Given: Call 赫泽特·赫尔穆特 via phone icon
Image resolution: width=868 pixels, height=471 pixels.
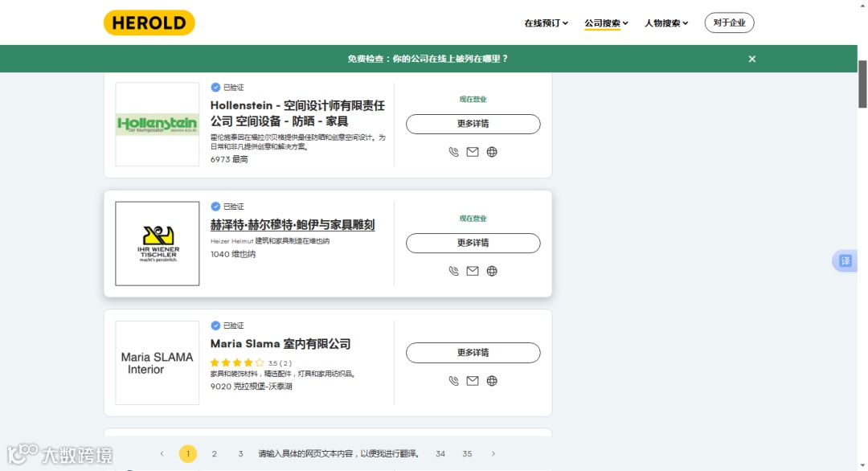Looking at the screenshot, I should 453,271.
